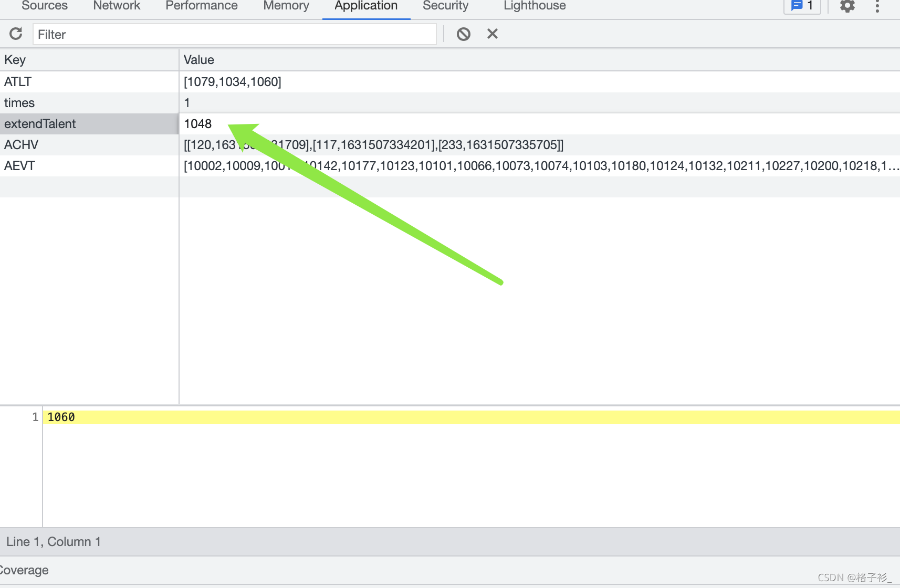The image size is (900, 588).
Task: Click the value [1079,1034,1060]
Action: coord(233,82)
